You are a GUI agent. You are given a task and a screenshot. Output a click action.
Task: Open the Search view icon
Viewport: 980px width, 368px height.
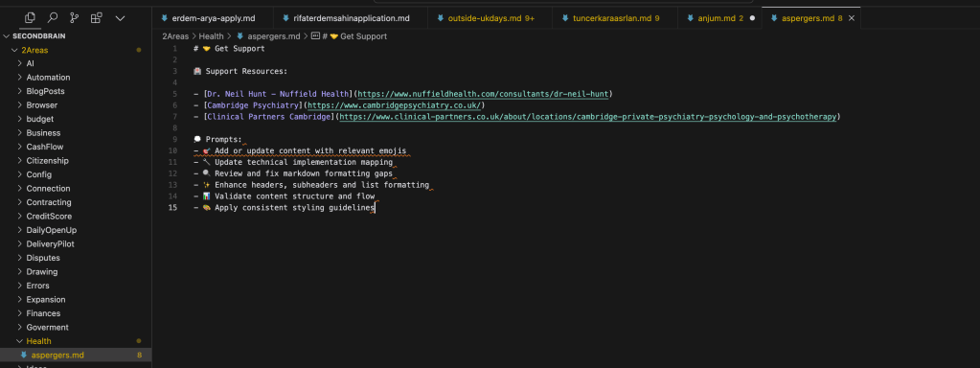pyautogui.click(x=53, y=18)
